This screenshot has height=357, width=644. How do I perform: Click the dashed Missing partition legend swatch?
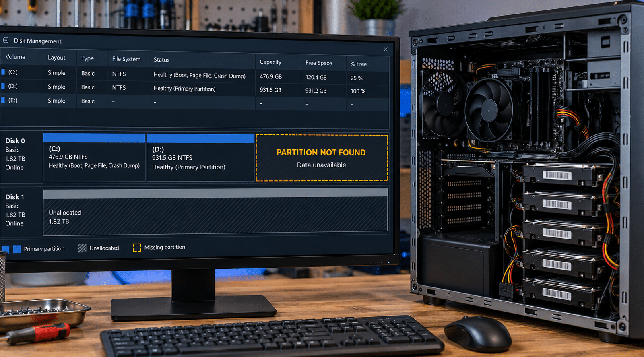(137, 248)
